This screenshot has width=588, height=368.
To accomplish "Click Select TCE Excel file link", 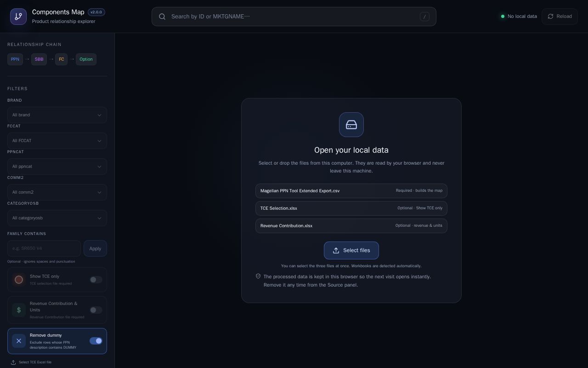I will pyautogui.click(x=35, y=362).
